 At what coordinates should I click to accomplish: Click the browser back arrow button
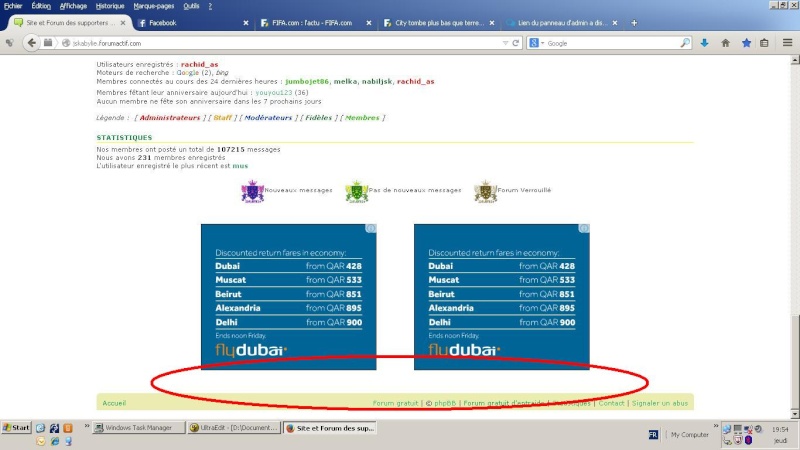(32, 43)
